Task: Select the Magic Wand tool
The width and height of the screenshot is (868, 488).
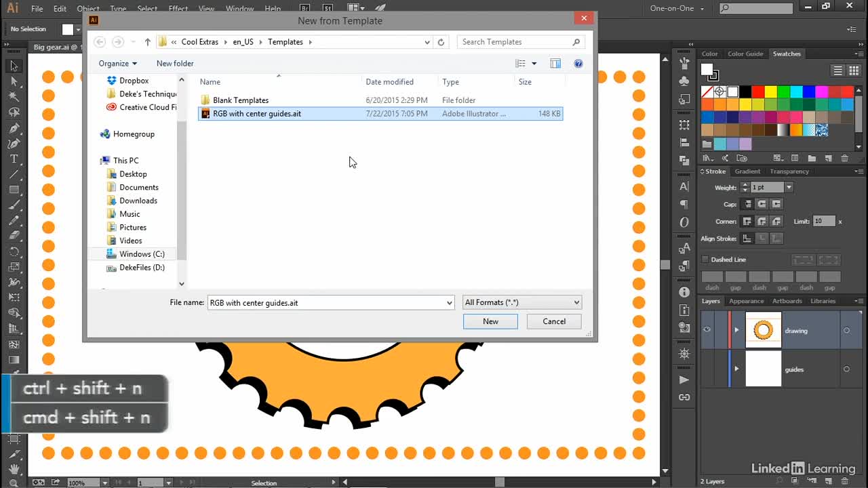Action: (x=14, y=97)
